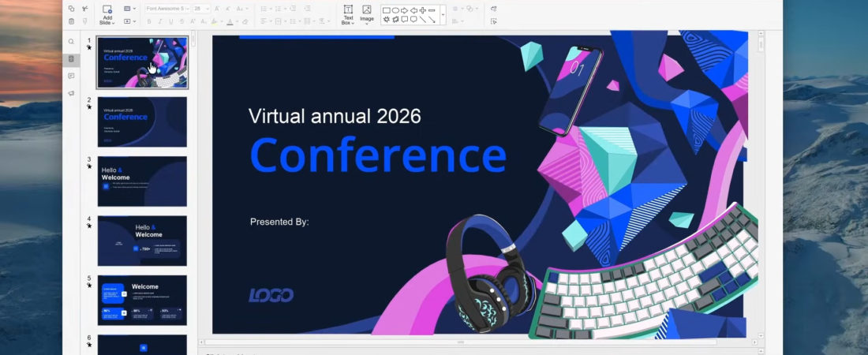Select the rectangular callout shape
The image size is (868, 355).
click(405, 20)
